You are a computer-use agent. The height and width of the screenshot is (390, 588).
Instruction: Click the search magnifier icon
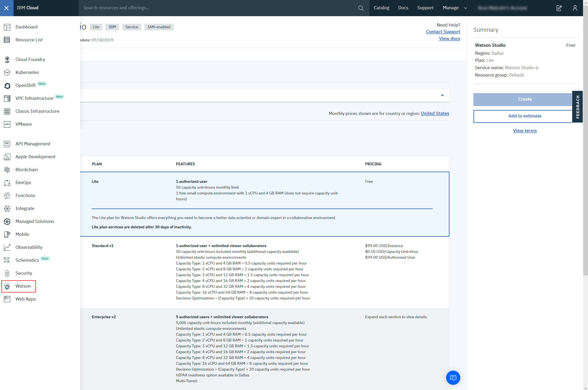coord(361,8)
